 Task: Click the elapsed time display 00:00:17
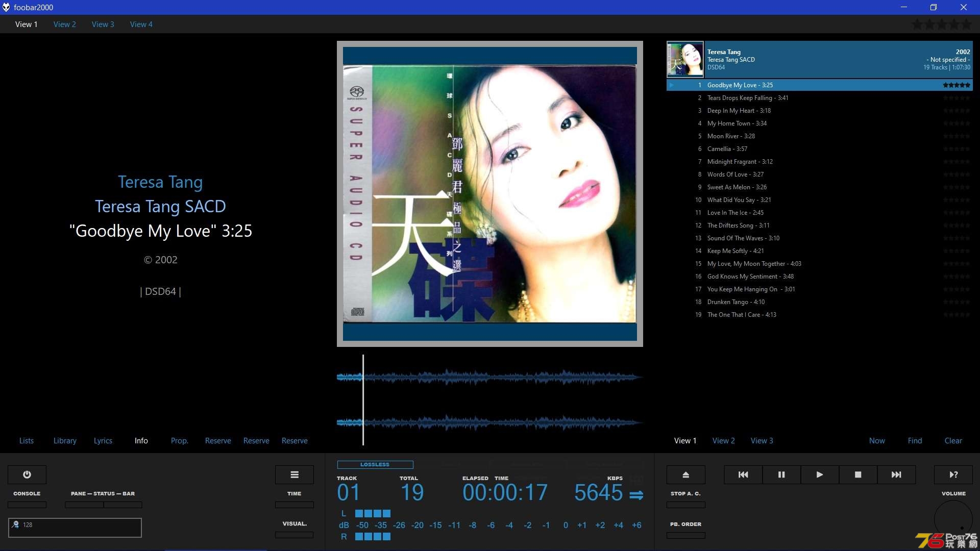tap(505, 492)
